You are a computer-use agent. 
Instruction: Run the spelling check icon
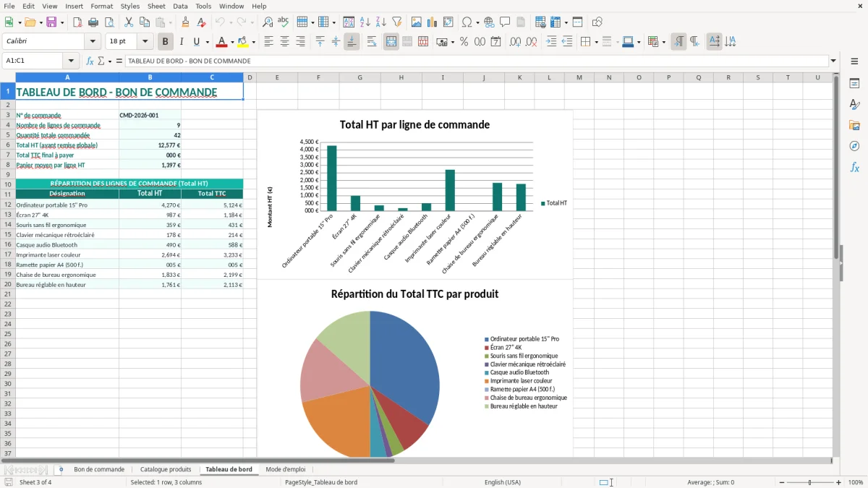point(284,22)
